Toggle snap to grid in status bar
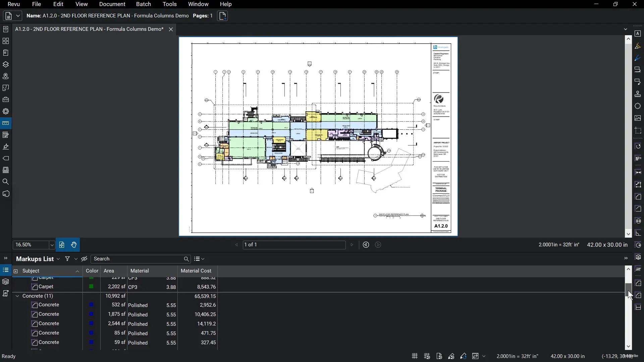 coord(427,356)
